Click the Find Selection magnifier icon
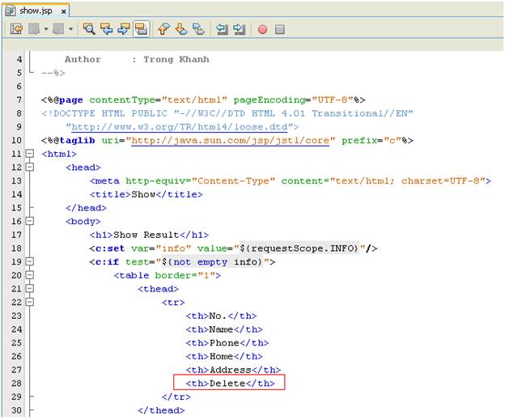Image resolution: width=505 pixels, height=420 pixels. coord(89,29)
